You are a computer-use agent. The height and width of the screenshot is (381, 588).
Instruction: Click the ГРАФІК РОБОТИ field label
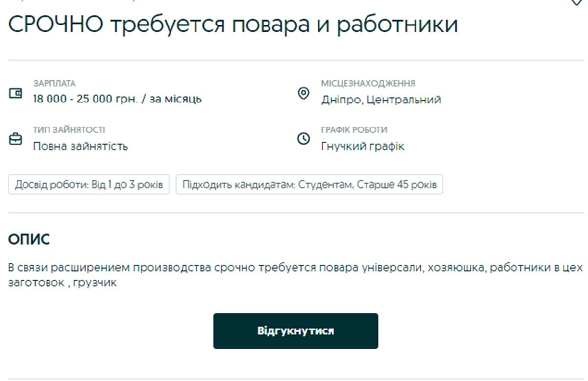click(354, 130)
